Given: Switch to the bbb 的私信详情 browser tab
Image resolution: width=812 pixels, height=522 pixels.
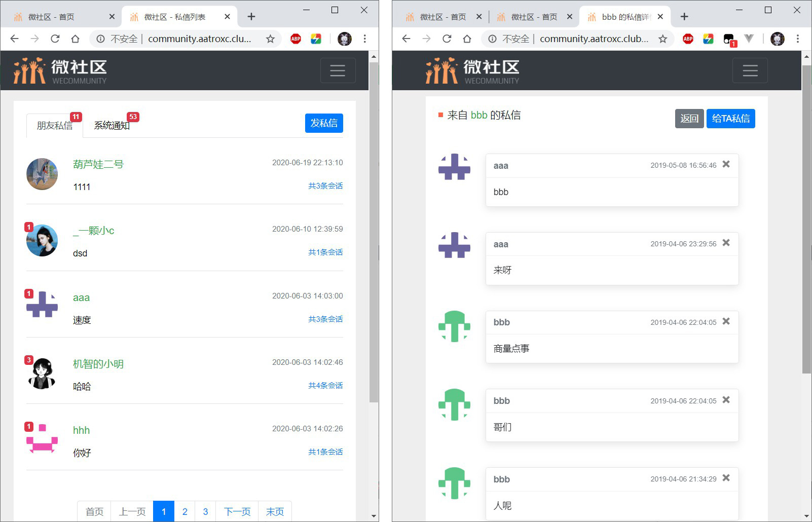Looking at the screenshot, I should [622, 16].
